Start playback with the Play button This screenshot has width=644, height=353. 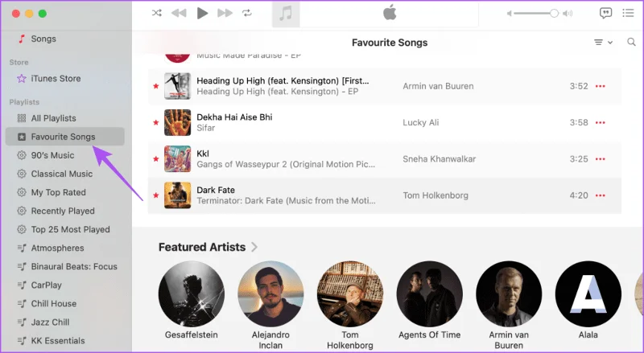tap(202, 13)
